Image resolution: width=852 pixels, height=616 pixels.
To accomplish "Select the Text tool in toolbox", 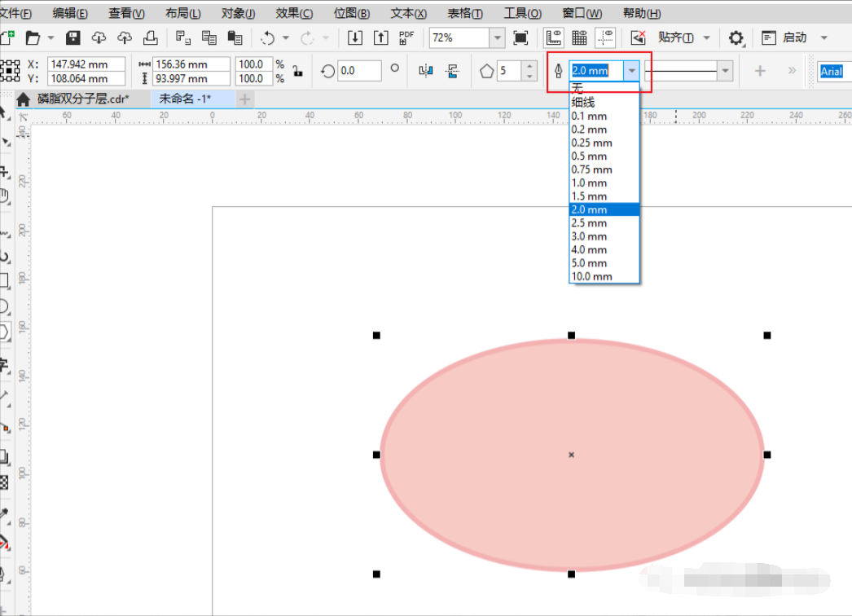I will (4, 365).
